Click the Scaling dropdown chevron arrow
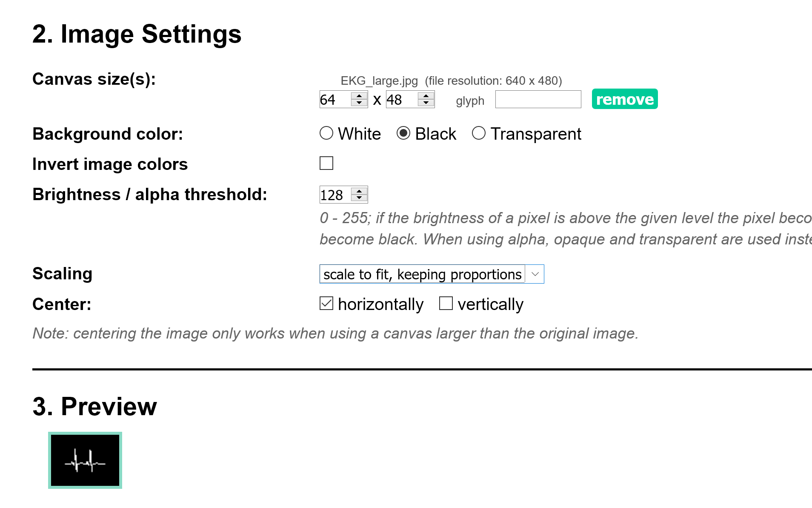The image size is (812, 508). [x=535, y=274]
